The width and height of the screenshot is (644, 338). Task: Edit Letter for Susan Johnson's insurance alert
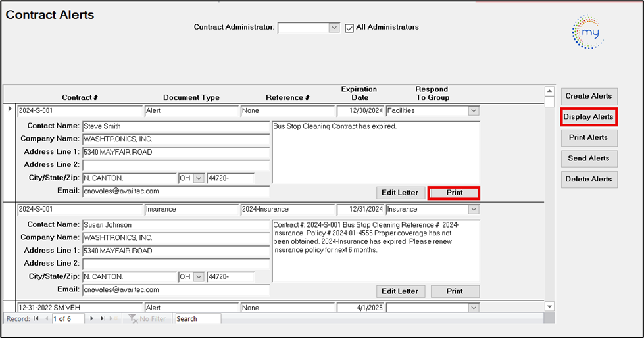401,291
